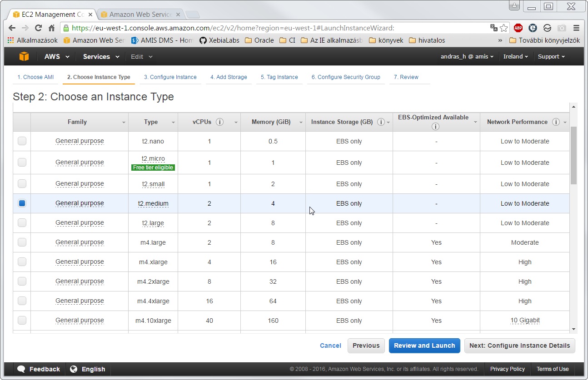Viewport: 588px width, 380px height.
Task: Select the t2.micro instance checkbox
Action: click(22, 163)
